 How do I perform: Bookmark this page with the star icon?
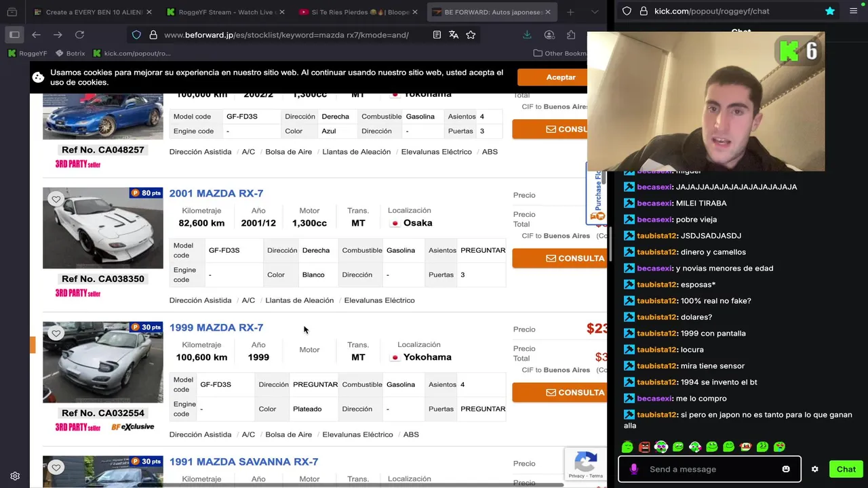click(x=471, y=35)
